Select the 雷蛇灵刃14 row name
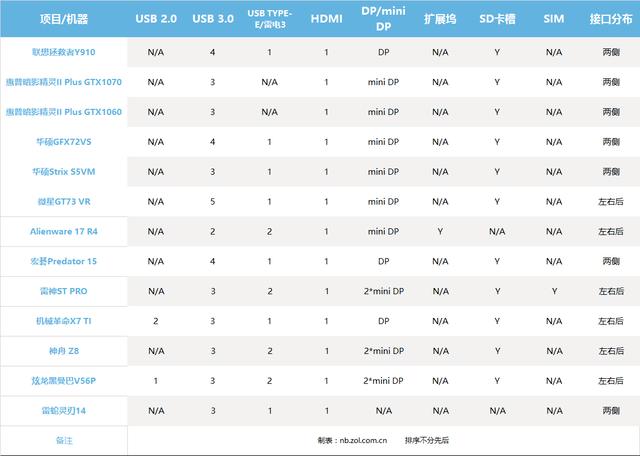 [64, 410]
